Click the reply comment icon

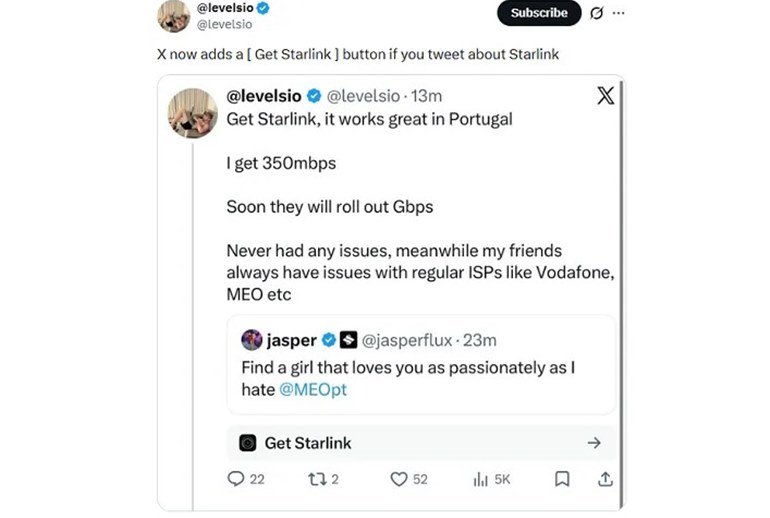(x=236, y=479)
